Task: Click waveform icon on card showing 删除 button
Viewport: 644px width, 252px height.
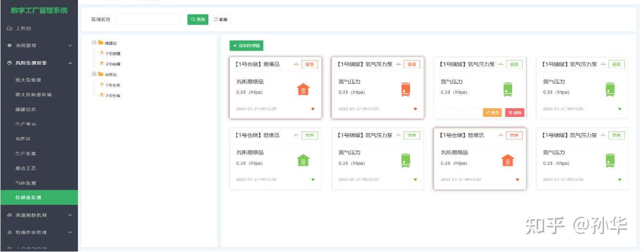Action: point(501,64)
